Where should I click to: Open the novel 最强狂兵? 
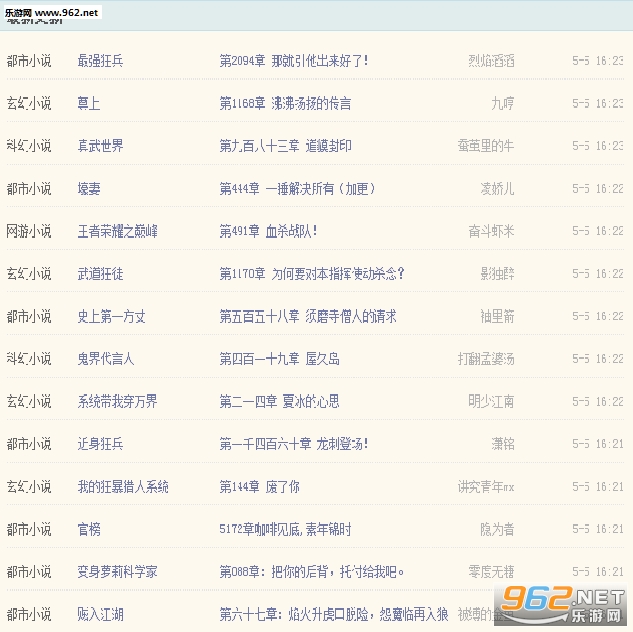point(100,61)
